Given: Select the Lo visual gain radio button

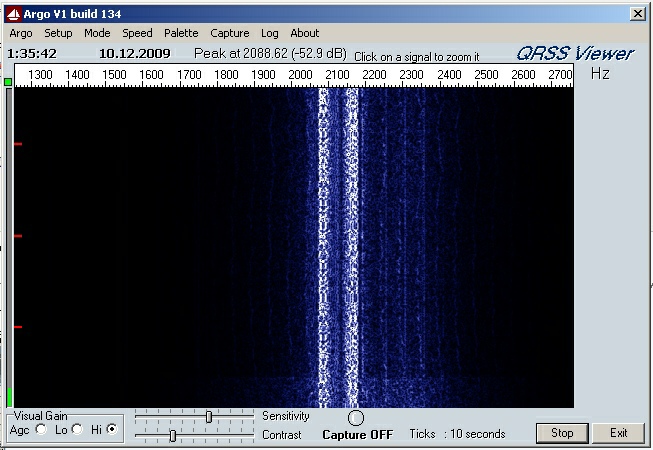Looking at the screenshot, I should [x=77, y=429].
